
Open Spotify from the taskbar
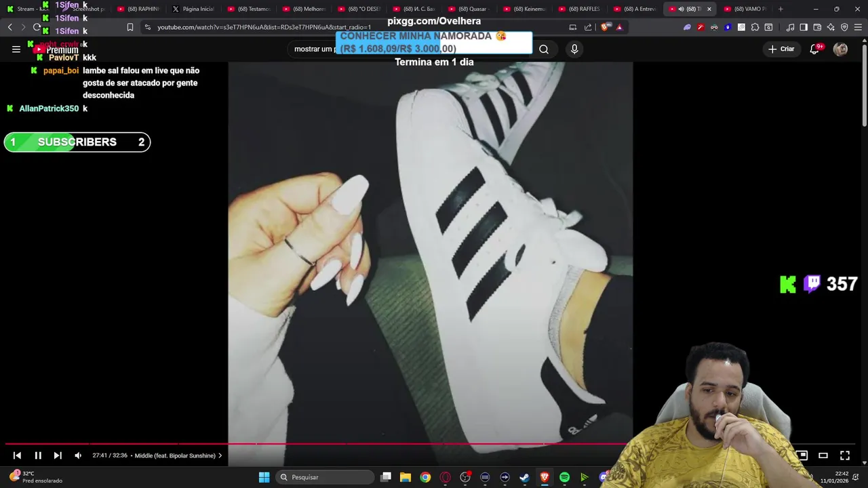[x=564, y=477]
